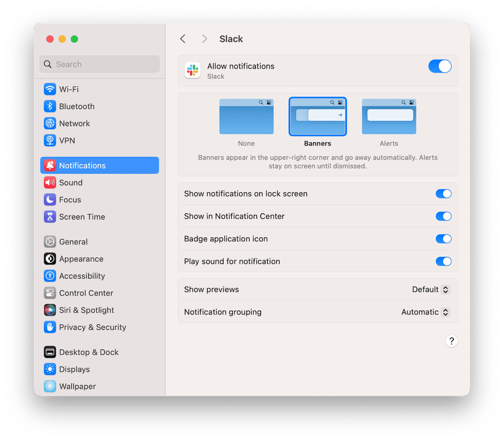This screenshot has width=504, height=441.
Task: Click the Wallpaper flower icon
Action: click(x=50, y=386)
